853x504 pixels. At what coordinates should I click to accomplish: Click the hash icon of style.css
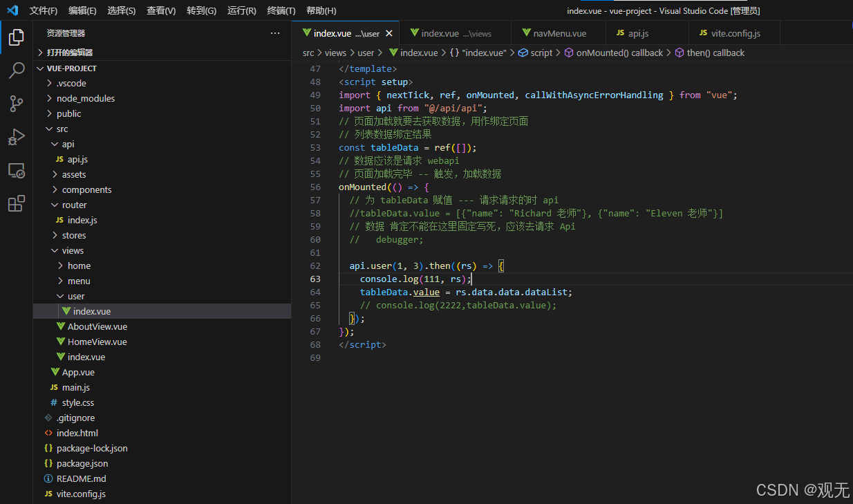tap(54, 402)
